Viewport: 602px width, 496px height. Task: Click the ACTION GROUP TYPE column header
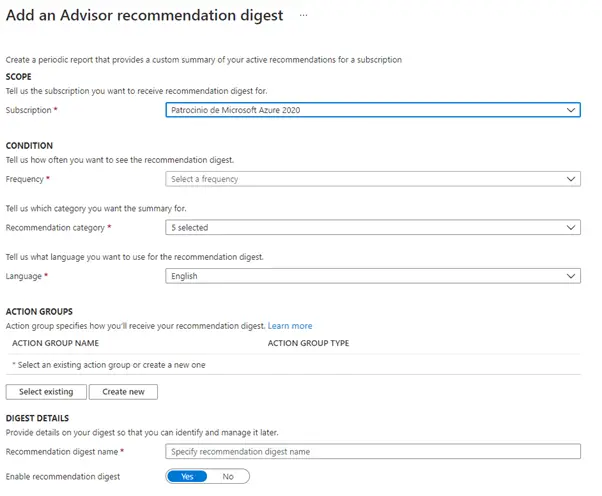[308, 343]
